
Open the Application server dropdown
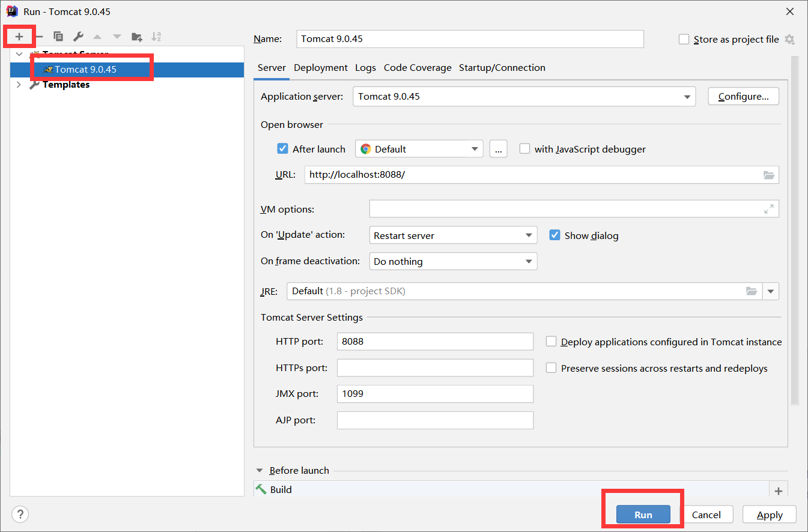[x=524, y=96]
